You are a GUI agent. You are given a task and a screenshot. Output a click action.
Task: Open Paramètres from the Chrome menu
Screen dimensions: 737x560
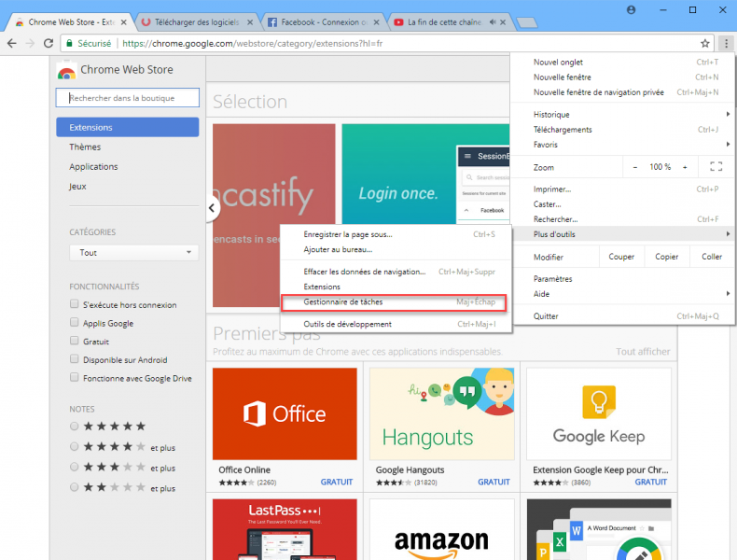pos(623,279)
